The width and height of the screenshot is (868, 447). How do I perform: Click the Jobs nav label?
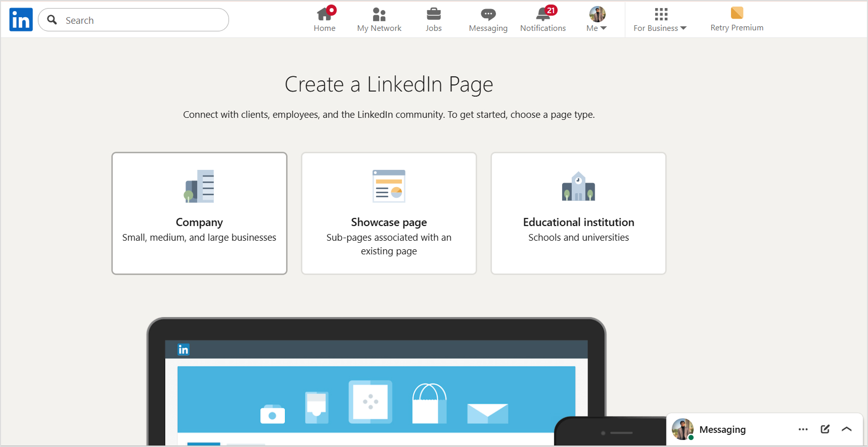click(x=434, y=28)
